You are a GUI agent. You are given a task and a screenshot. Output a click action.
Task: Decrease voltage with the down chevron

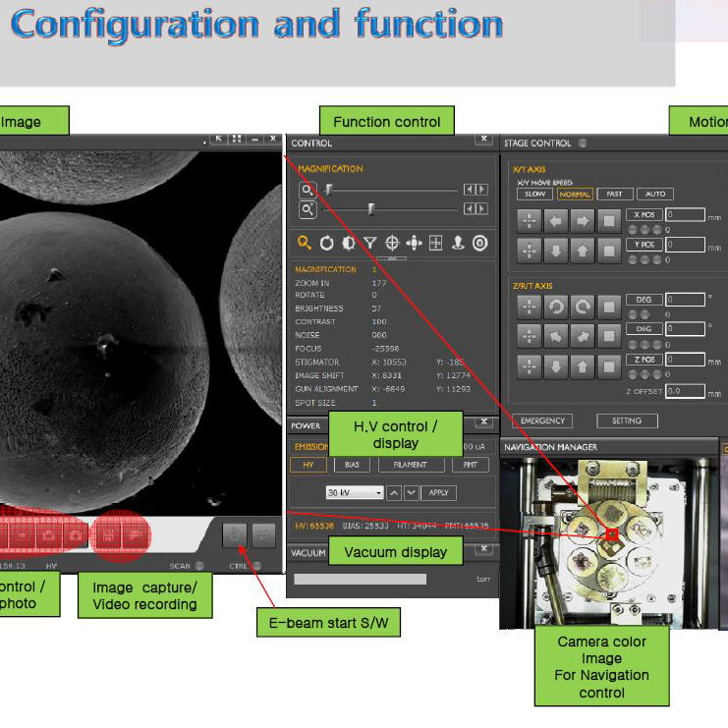[412, 492]
